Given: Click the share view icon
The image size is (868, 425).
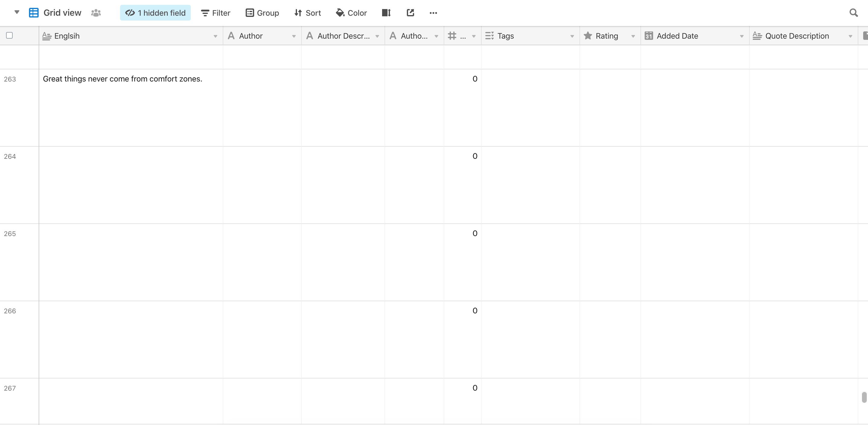Looking at the screenshot, I should point(410,13).
